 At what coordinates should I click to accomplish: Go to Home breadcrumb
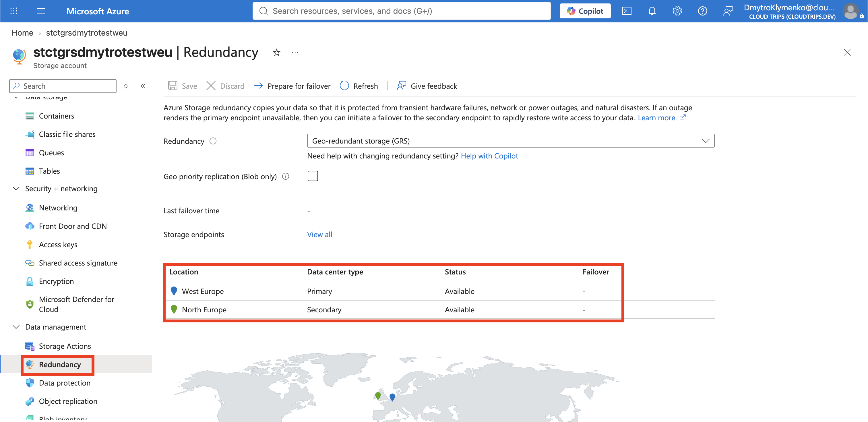tap(22, 33)
